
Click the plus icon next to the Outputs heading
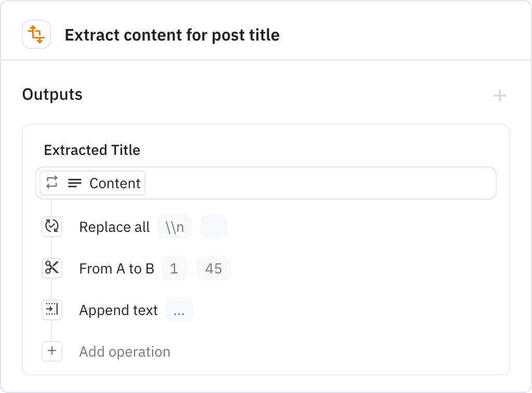pos(500,95)
